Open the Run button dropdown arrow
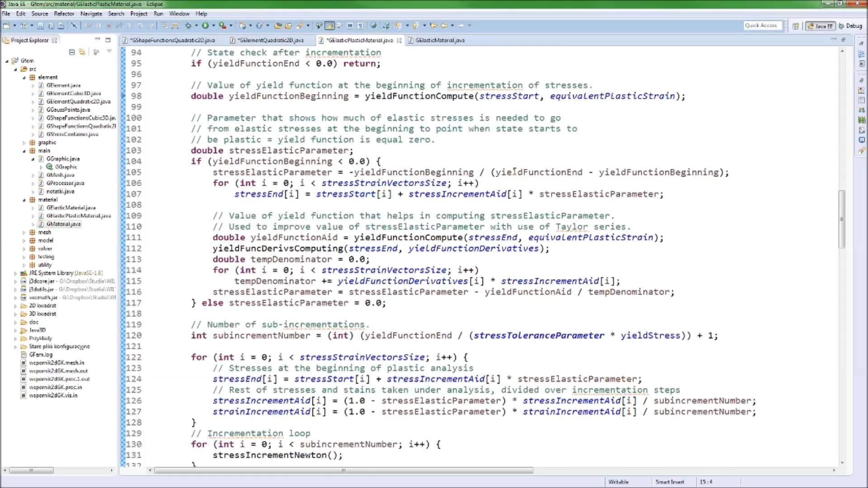This screenshot has height=488, width=868. pos(213,26)
